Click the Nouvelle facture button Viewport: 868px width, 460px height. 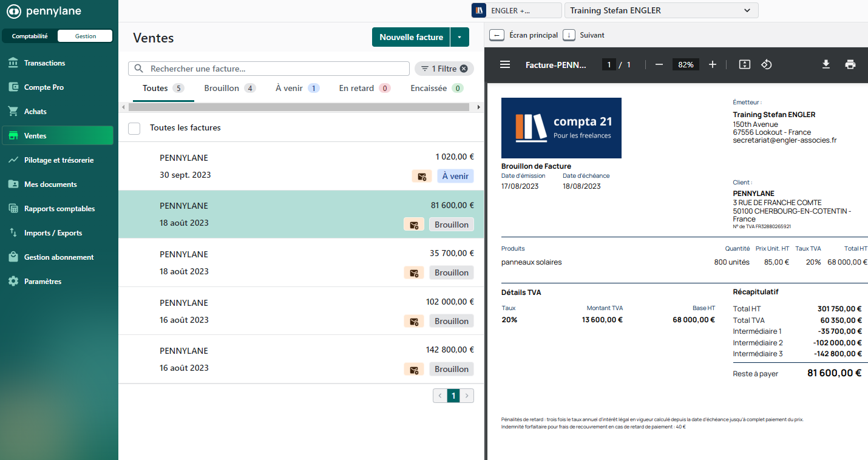pos(411,37)
